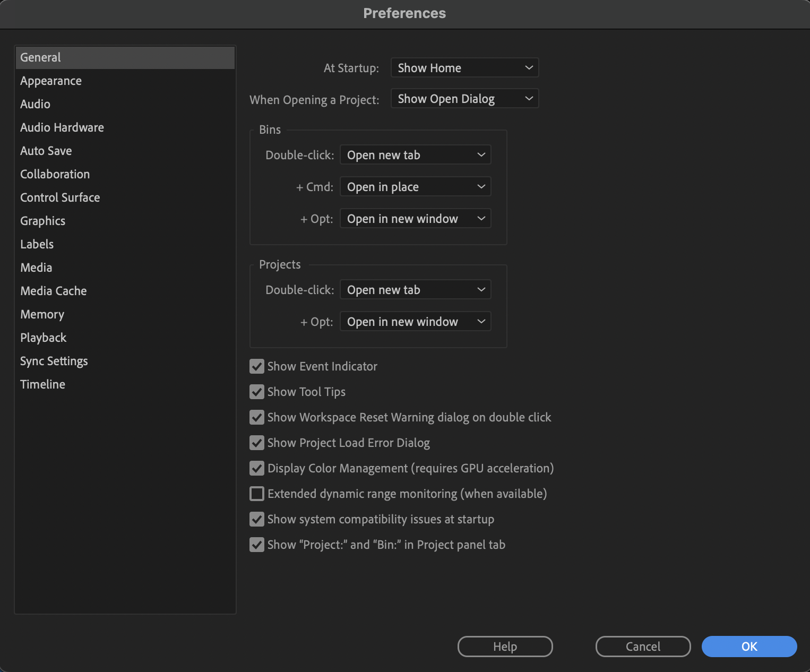Viewport: 810px width, 672px height.
Task: Open the Bins Double-click dropdown
Action: point(415,154)
